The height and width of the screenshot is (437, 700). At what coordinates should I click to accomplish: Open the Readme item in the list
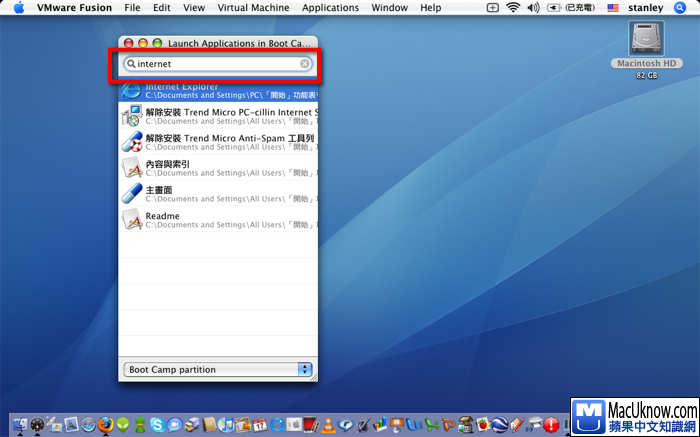215,219
